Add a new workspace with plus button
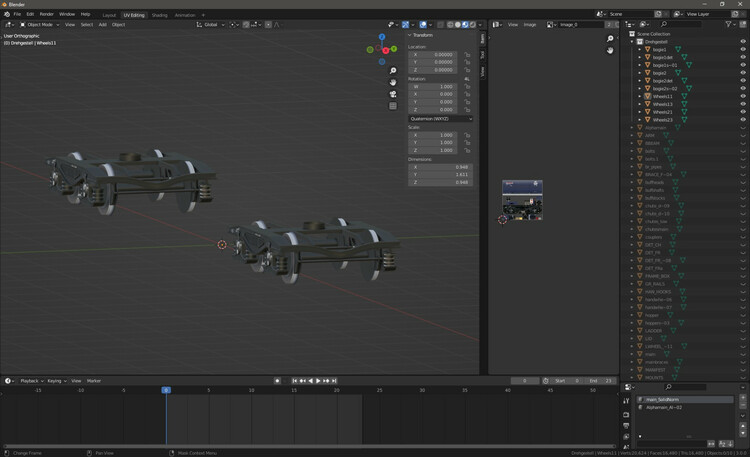This screenshot has width=750, height=457. 203,15
